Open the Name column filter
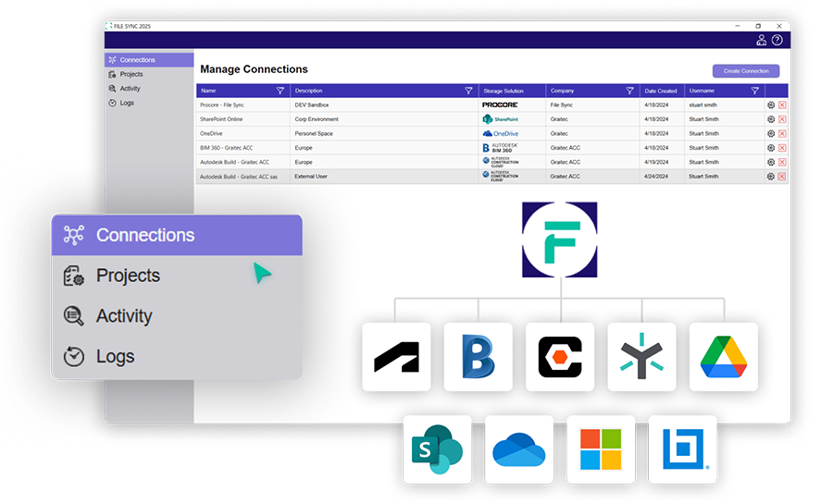Screen dimensions: 833x504 (x=280, y=91)
